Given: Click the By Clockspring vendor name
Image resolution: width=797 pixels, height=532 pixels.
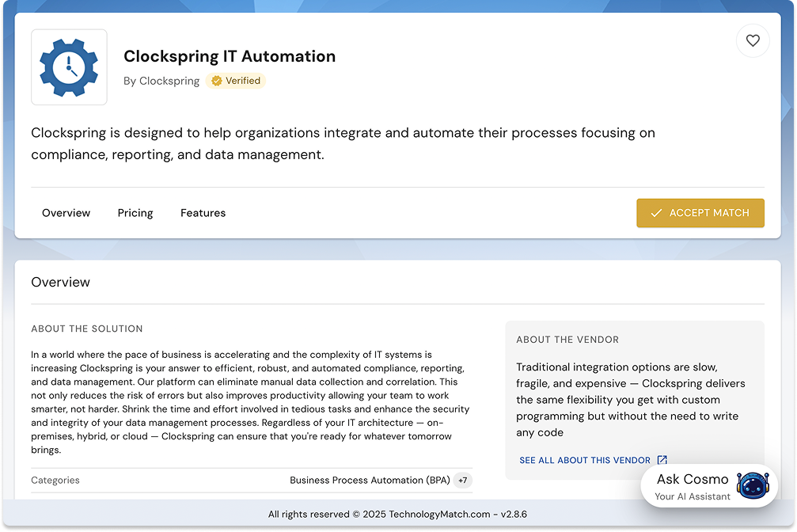Looking at the screenshot, I should pos(161,81).
